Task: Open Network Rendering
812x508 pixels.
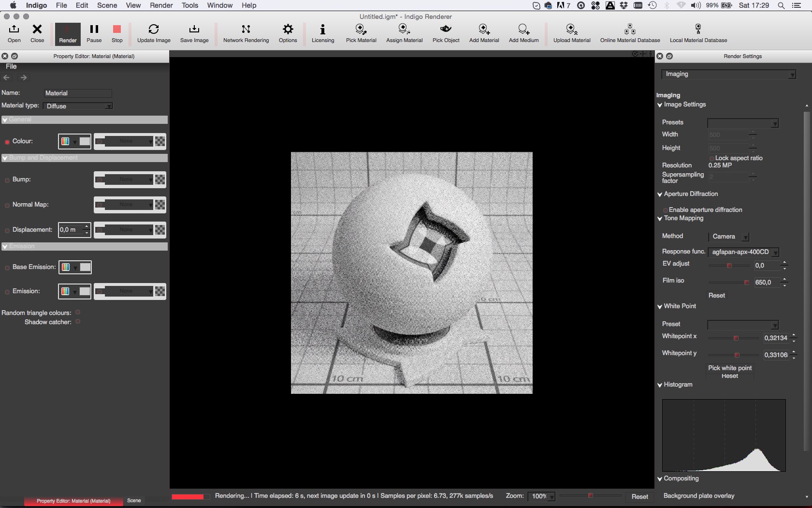Action: point(246,33)
